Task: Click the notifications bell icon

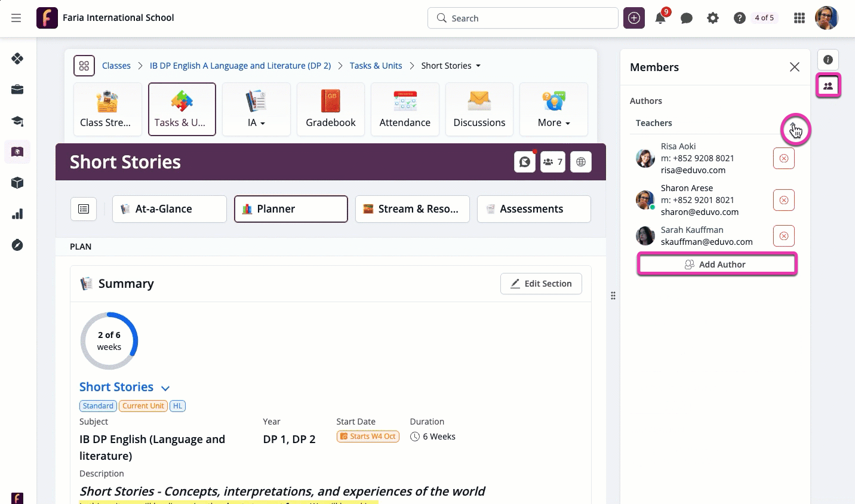Action: [660, 19]
